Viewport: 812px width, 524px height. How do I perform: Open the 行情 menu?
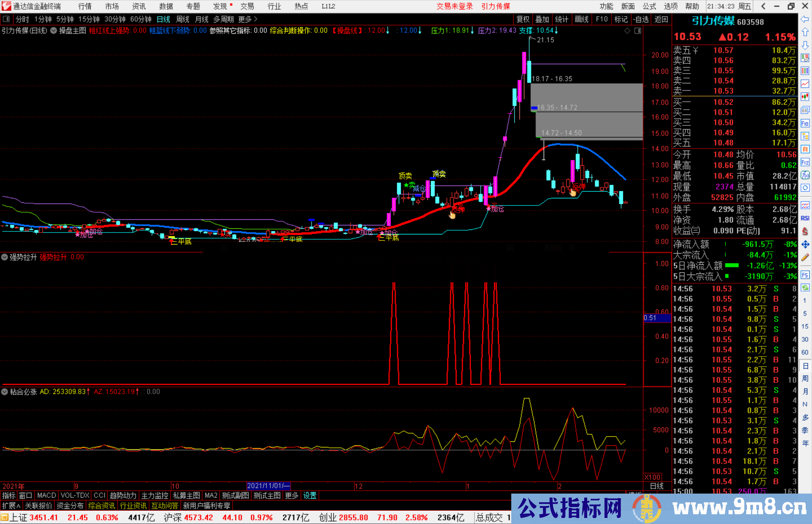85,6
